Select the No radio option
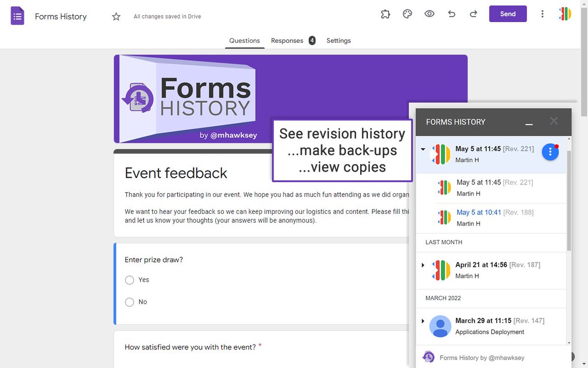This screenshot has height=368, width=588. (129, 302)
